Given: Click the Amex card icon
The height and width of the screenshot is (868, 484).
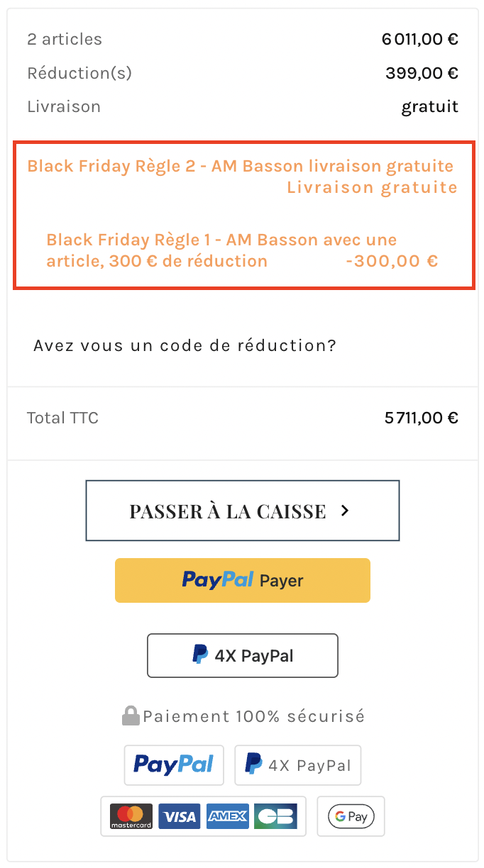Looking at the screenshot, I should click(227, 817).
